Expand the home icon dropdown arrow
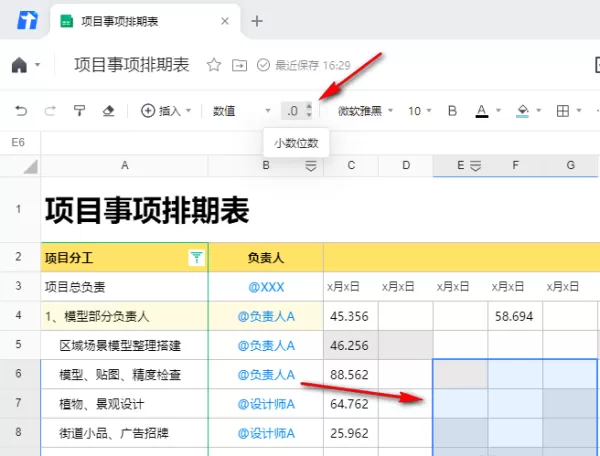 [x=38, y=65]
